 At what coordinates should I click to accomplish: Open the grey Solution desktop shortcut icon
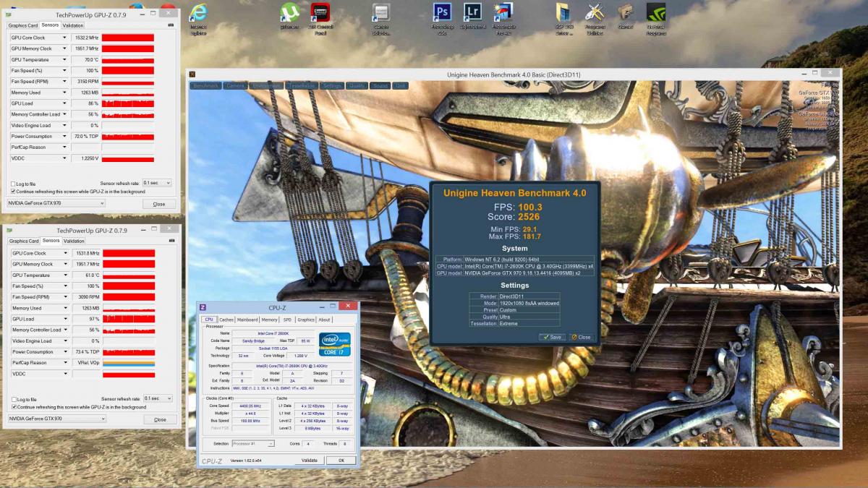pos(381,19)
